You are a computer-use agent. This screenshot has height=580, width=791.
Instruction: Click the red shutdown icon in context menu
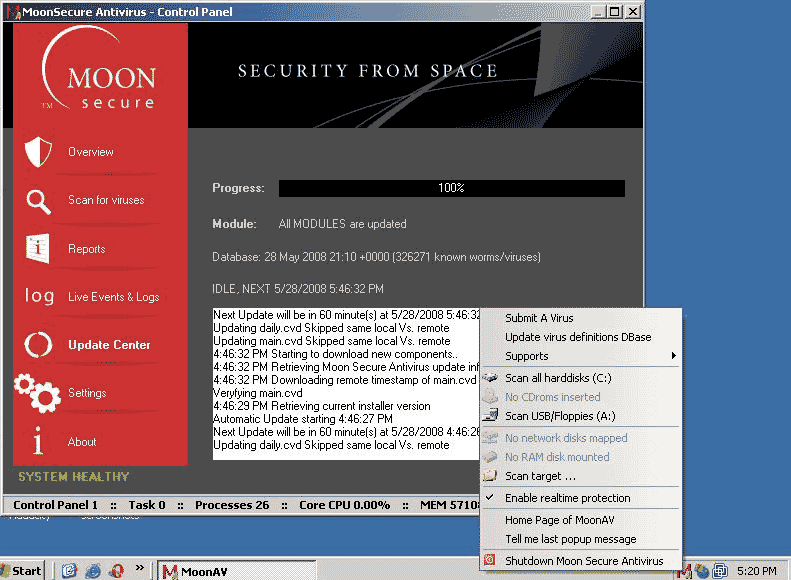(489, 560)
